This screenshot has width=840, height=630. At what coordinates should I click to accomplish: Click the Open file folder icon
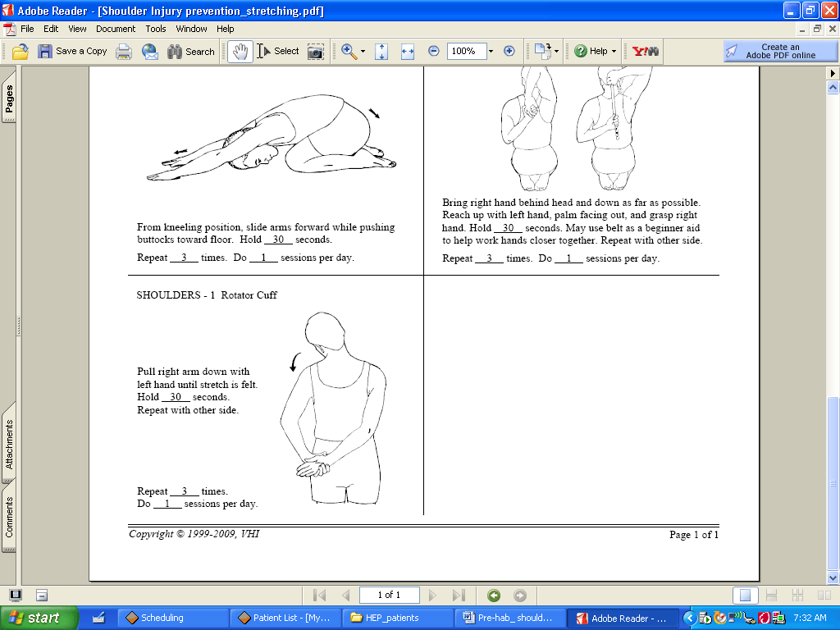(x=21, y=52)
